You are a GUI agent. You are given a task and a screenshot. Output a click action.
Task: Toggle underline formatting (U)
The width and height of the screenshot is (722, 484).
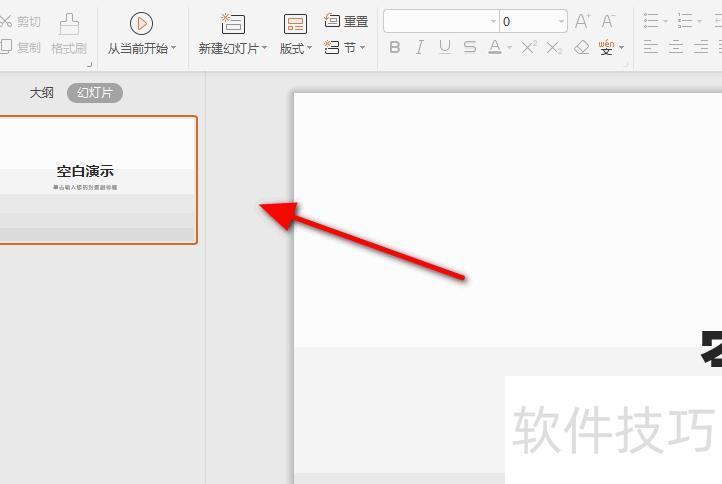445,47
